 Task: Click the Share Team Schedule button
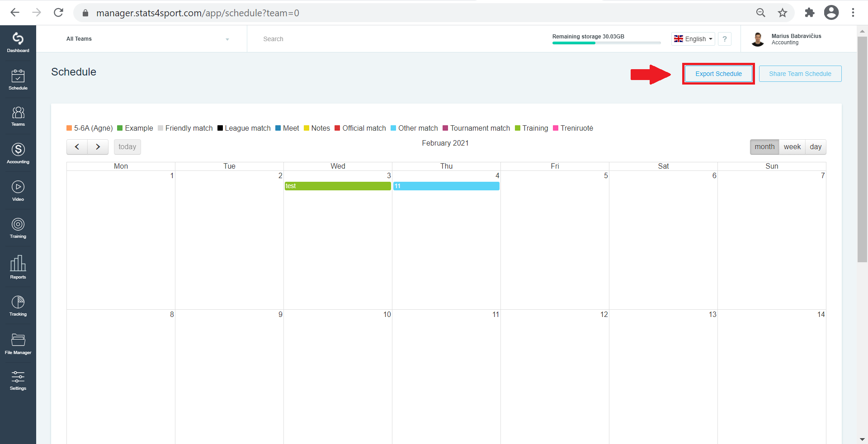800,74
